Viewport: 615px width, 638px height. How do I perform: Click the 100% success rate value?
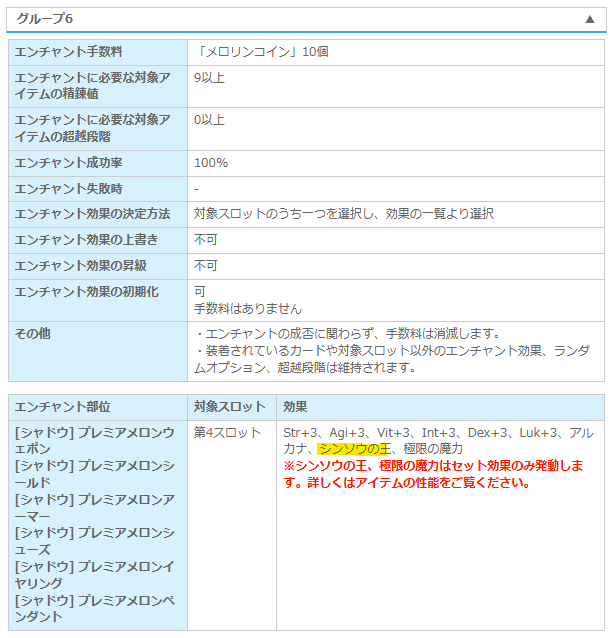point(211,163)
